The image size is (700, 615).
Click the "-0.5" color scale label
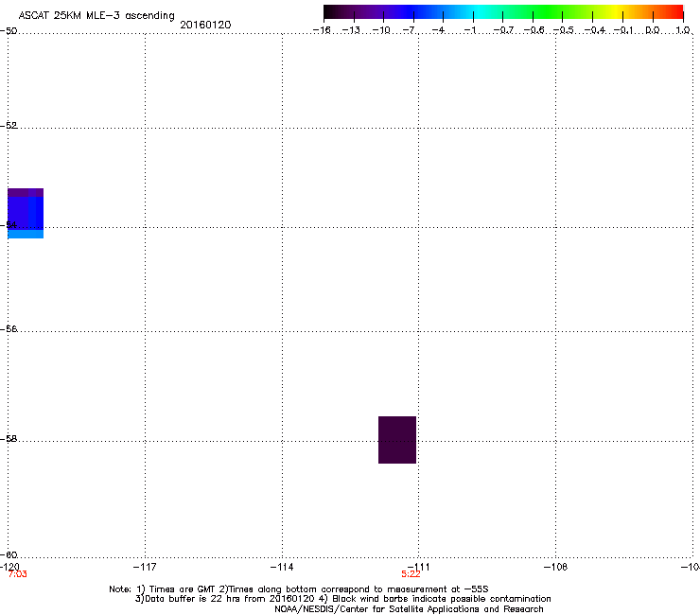tap(564, 30)
